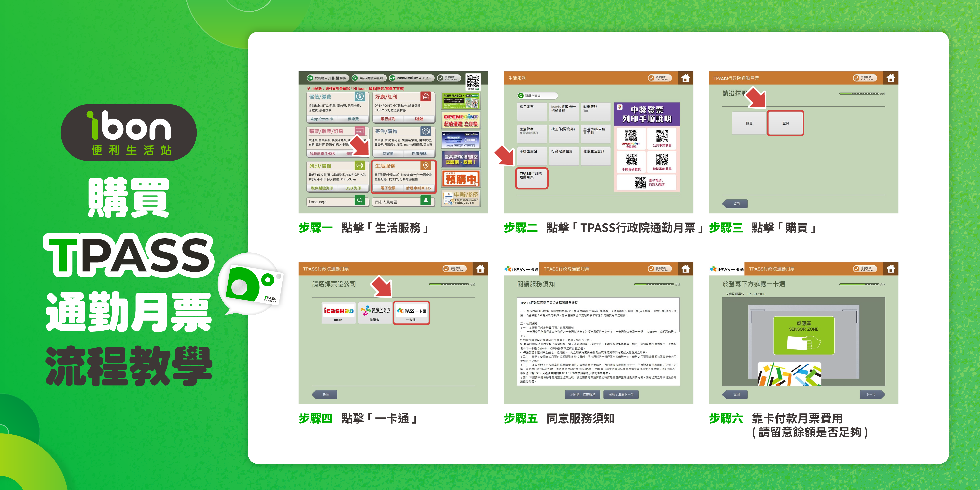Open 找工作(勞動部) tile
This screenshot has height=490, width=980.
coord(563,134)
